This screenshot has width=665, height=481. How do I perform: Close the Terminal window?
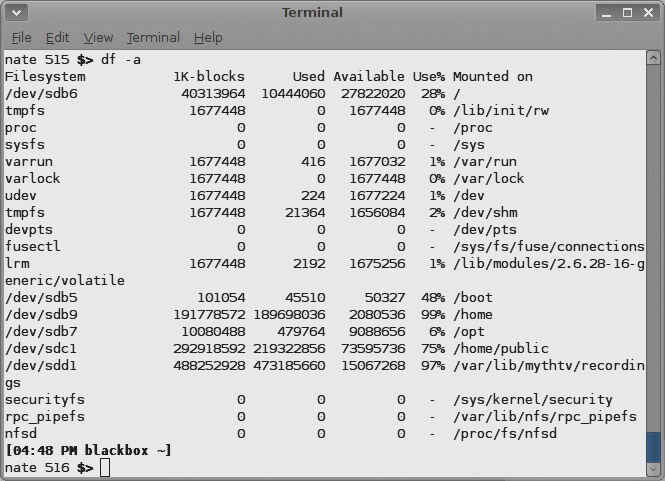coord(648,12)
